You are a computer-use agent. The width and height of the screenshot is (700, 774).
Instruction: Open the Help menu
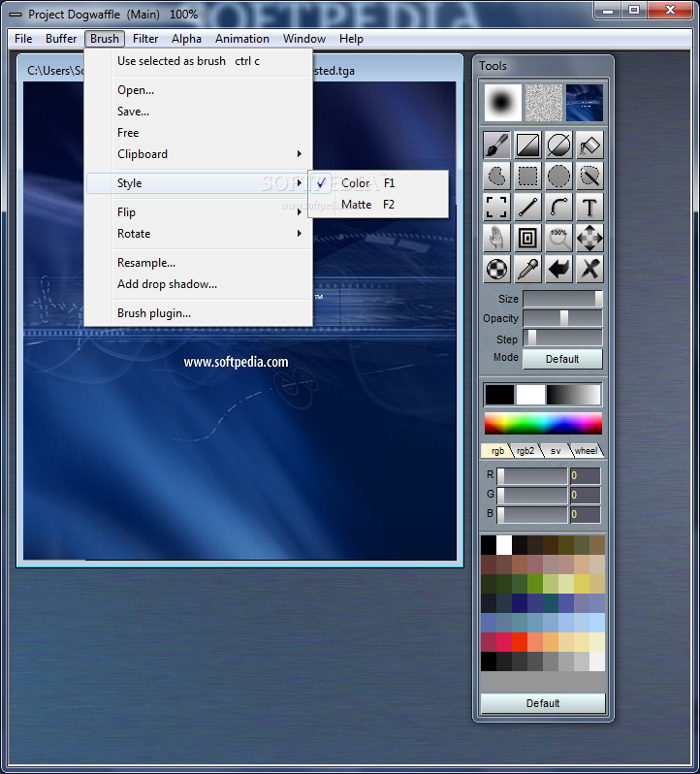point(351,39)
